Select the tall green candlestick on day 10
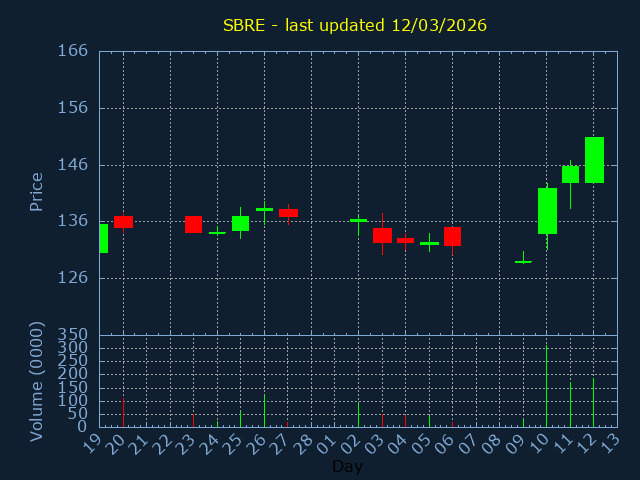Image resolution: width=640 pixels, height=480 pixels. pos(547,211)
